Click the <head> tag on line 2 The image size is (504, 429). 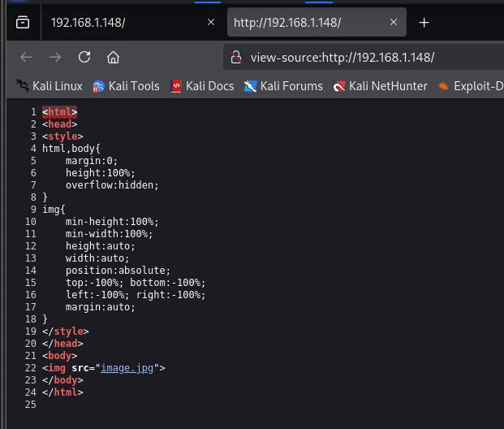(60, 124)
